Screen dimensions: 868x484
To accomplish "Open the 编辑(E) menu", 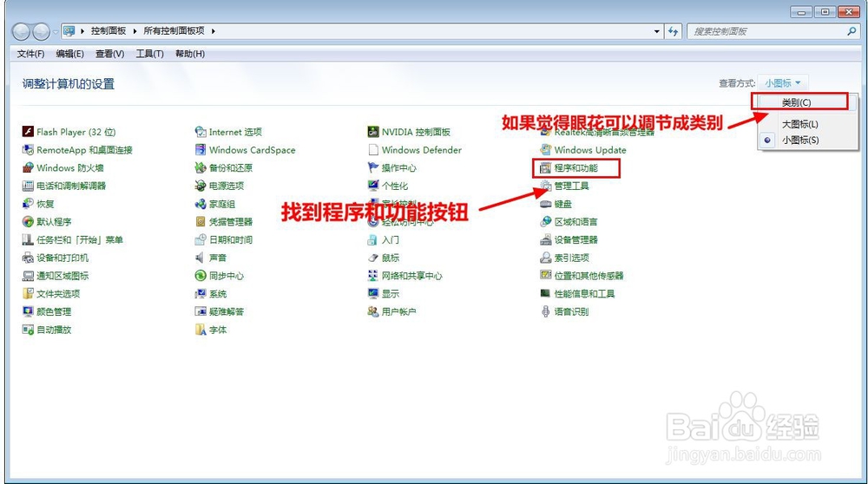I will pyautogui.click(x=69, y=54).
